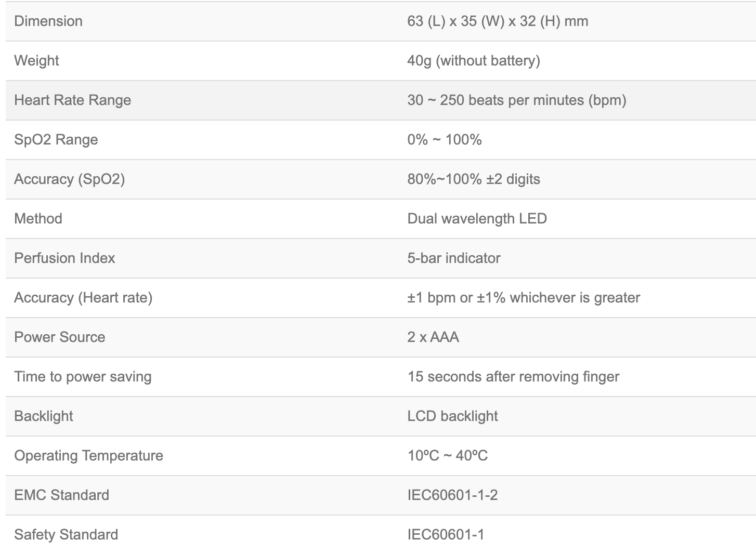Select the 5-bar indicator value
The image size is (756, 553).
pos(453,258)
